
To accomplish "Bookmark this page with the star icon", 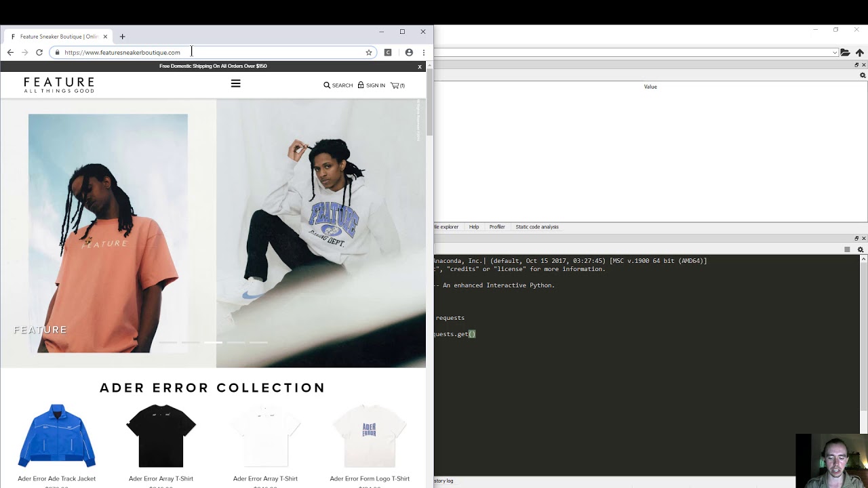I will coord(369,52).
